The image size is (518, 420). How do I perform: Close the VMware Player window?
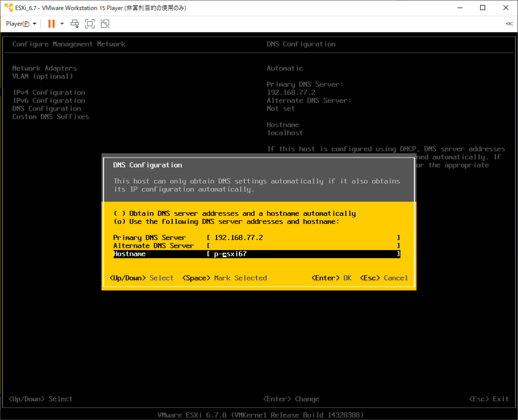[x=506, y=8]
